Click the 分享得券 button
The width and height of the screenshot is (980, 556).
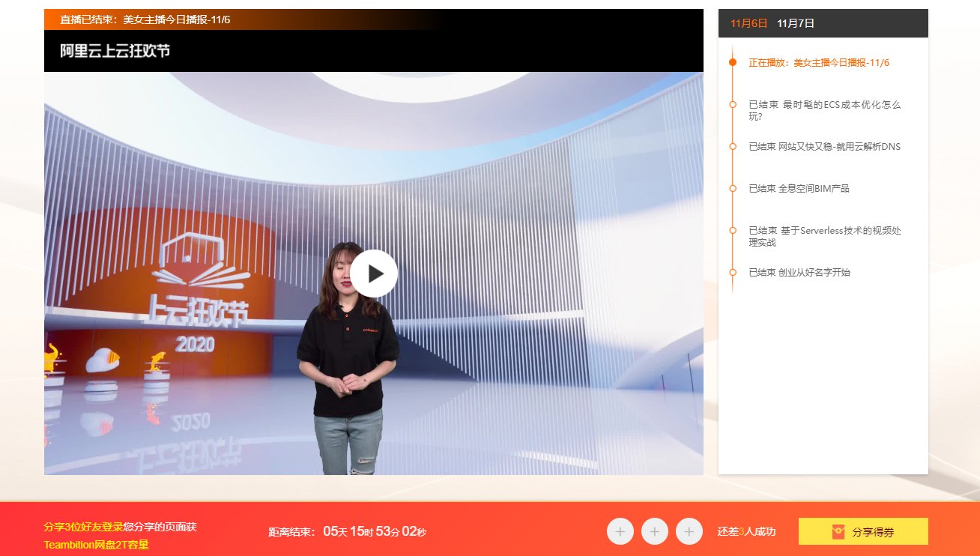[863, 531]
